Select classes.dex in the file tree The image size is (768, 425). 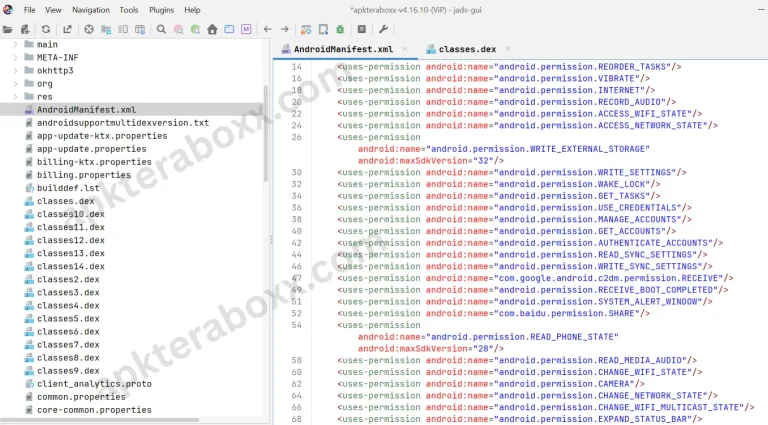coord(66,201)
